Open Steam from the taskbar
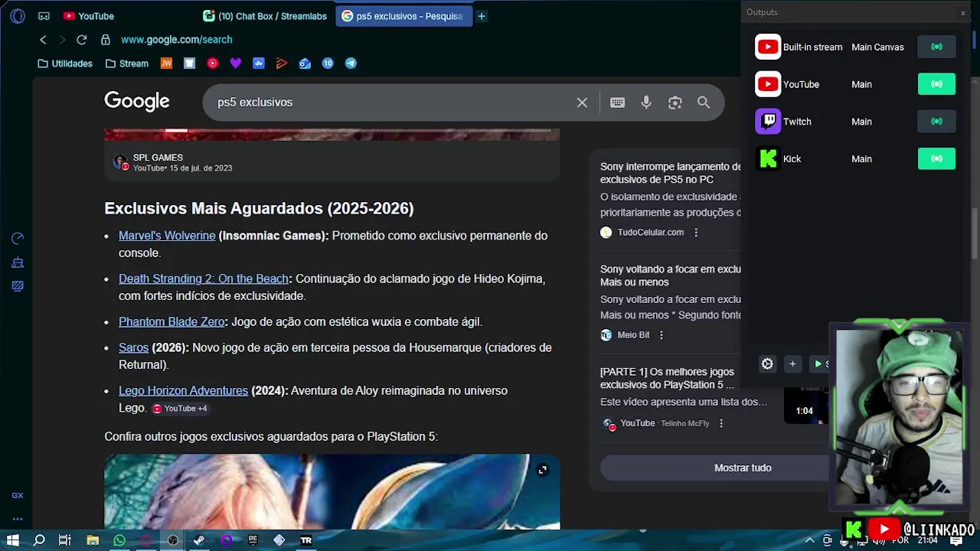This screenshot has width=980, height=551. point(199,540)
